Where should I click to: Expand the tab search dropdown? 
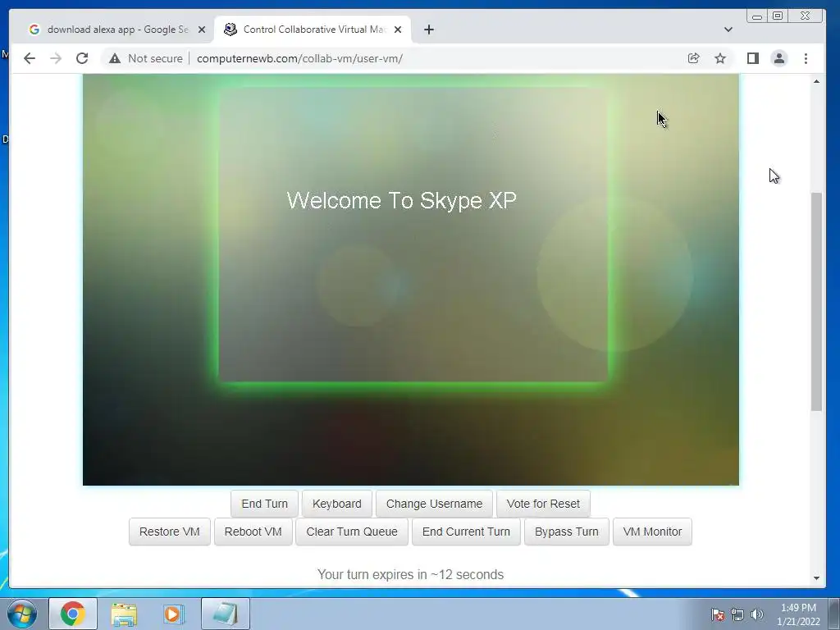[728, 30]
